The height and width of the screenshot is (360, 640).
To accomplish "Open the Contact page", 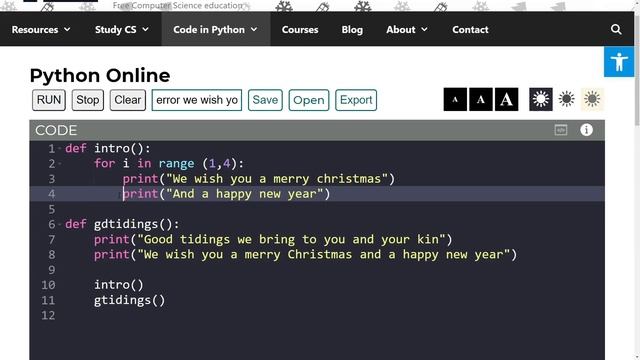I will pyautogui.click(x=470, y=29).
